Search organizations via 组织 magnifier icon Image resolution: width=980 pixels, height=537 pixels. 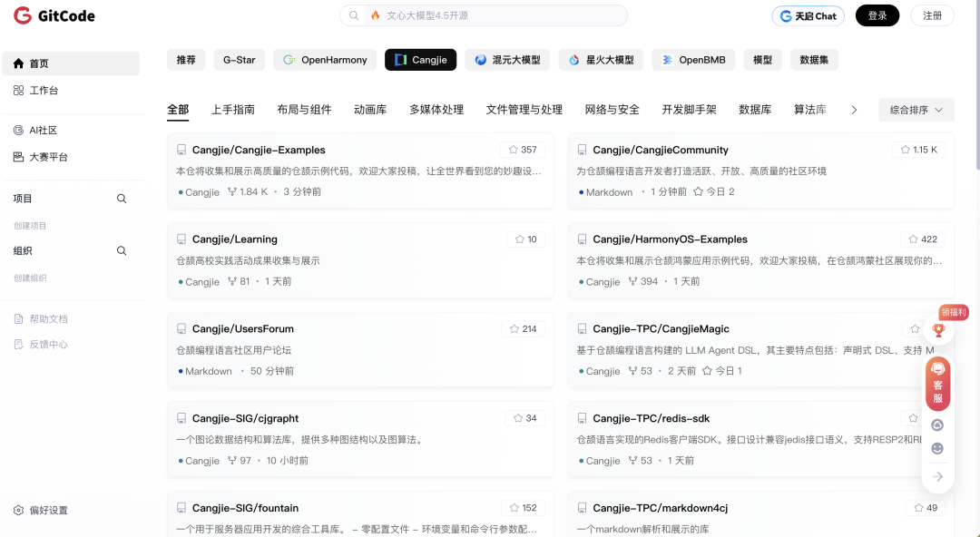point(122,250)
